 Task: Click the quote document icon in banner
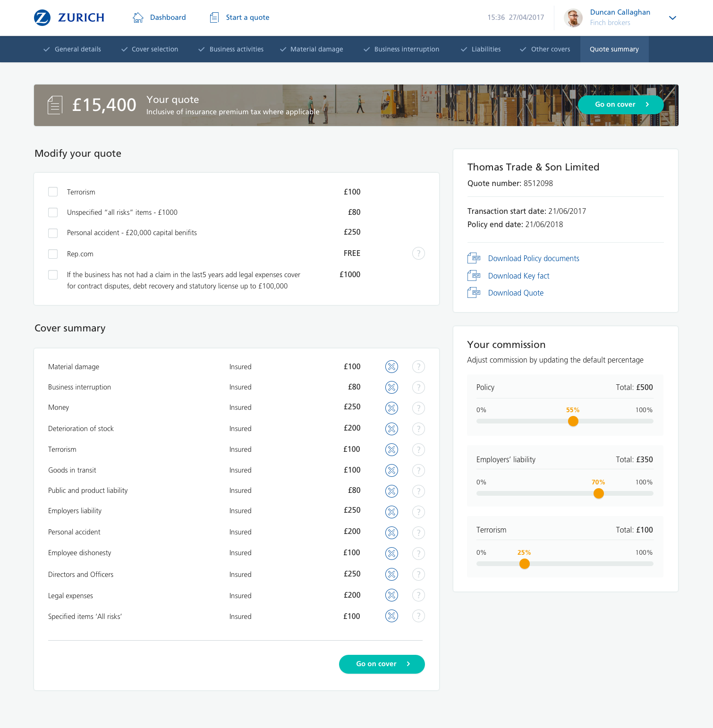pos(55,105)
